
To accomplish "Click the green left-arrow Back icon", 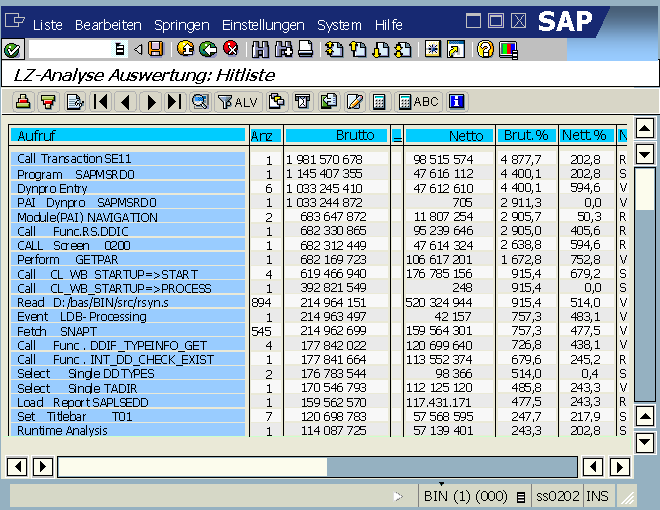I will coord(208,49).
